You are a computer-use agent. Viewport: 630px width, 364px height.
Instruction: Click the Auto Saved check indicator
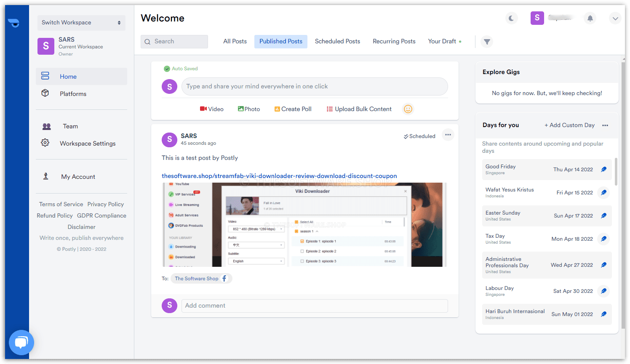click(x=181, y=69)
